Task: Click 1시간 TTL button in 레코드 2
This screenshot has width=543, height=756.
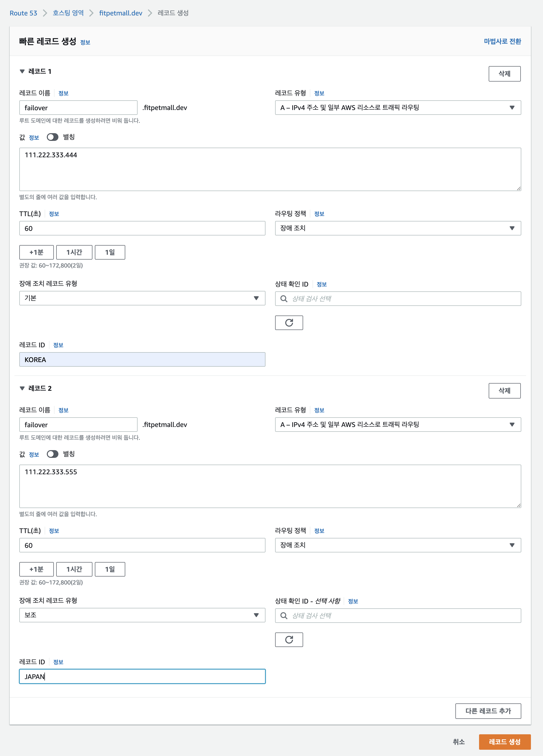Action: tap(74, 569)
